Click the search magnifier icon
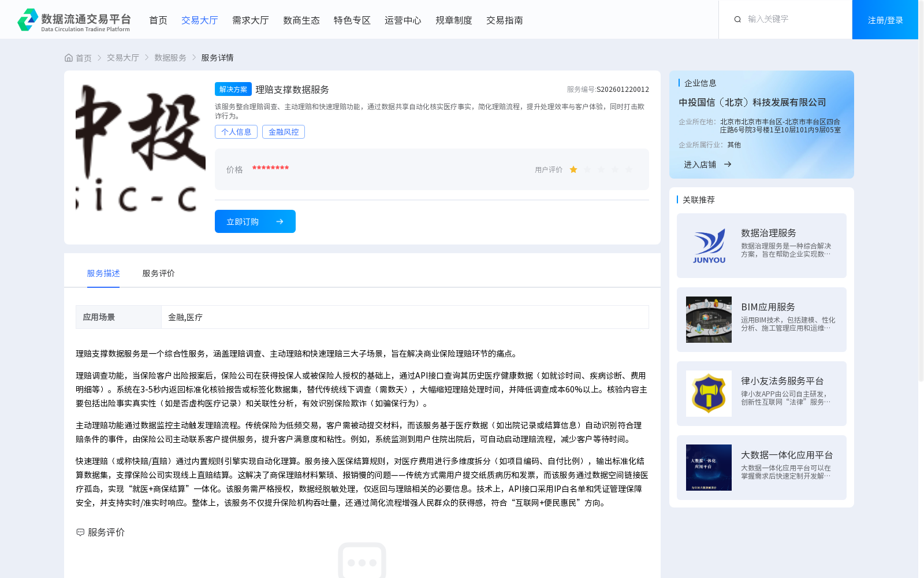 pyautogui.click(x=737, y=20)
